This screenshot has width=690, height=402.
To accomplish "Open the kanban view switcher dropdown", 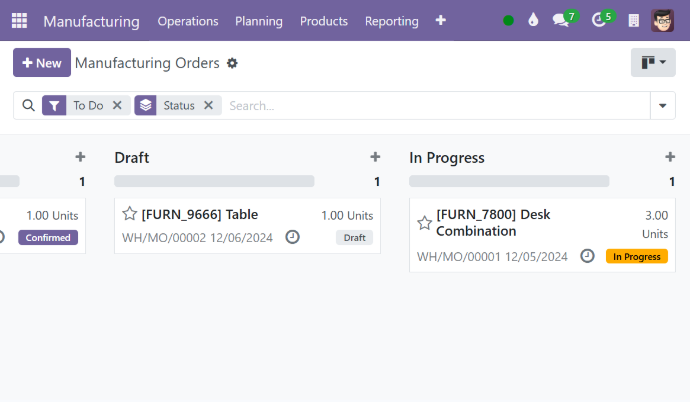I will (653, 63).
